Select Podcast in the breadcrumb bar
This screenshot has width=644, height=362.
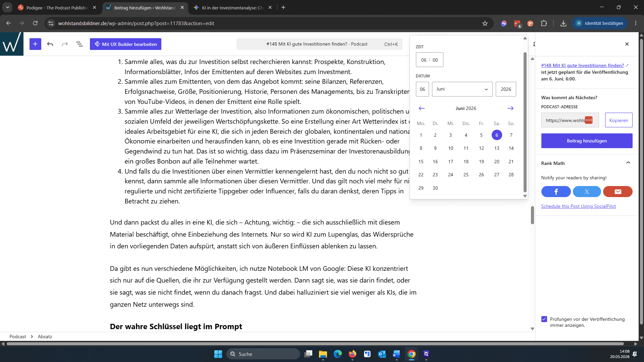click(x=18, y=337)
